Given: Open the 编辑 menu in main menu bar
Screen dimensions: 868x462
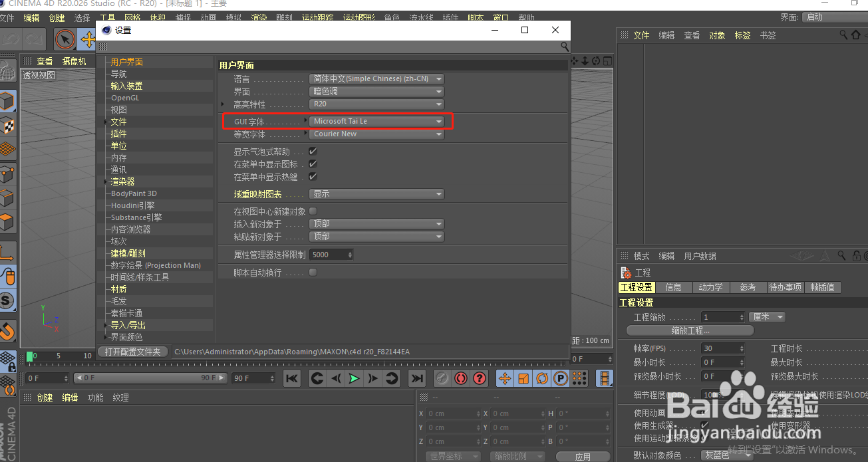Looking at the screenshot, I should pos(31,18).
